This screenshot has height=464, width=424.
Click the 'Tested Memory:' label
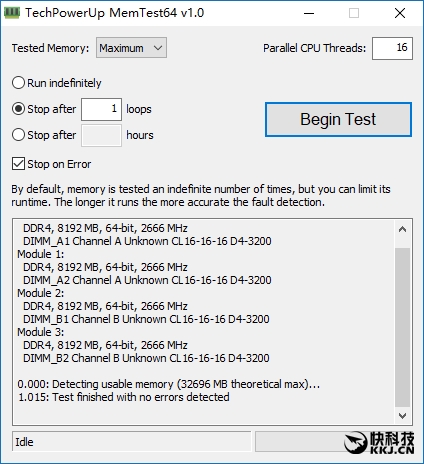pyautogui.click(x=51, y=48)
